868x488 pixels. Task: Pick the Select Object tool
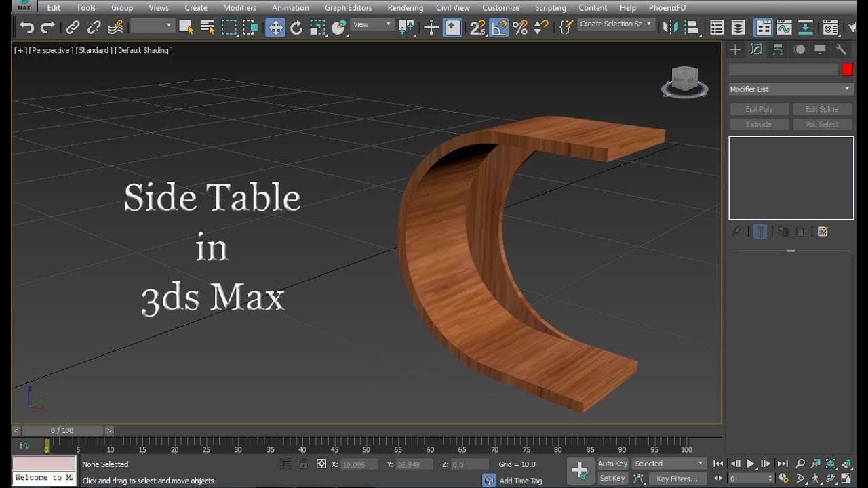coord(186,27)
